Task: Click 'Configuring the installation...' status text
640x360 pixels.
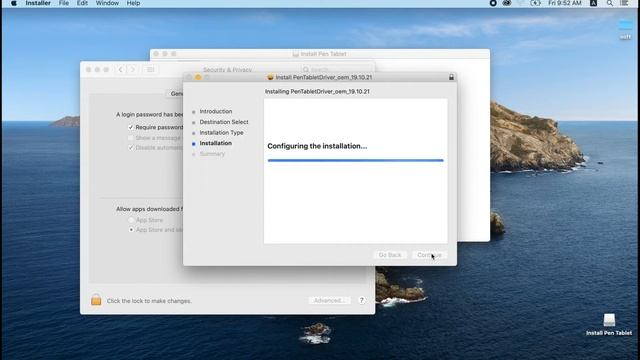Action: point(317,146)
